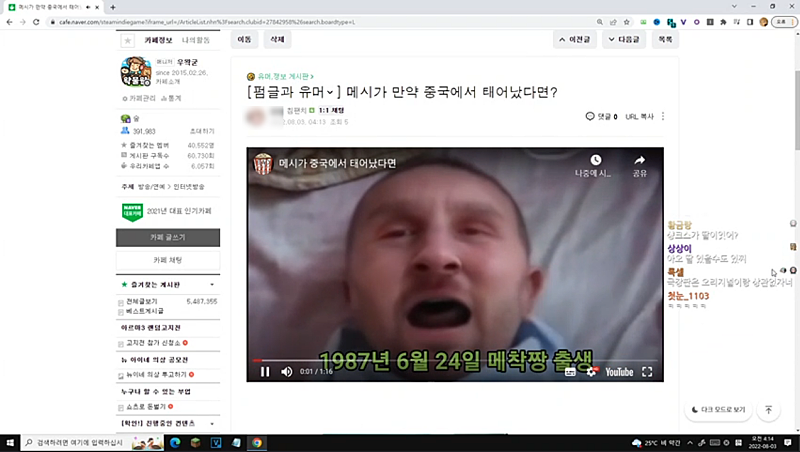Click the 댓글 comment bubble icon

click(x=590, y=116)
